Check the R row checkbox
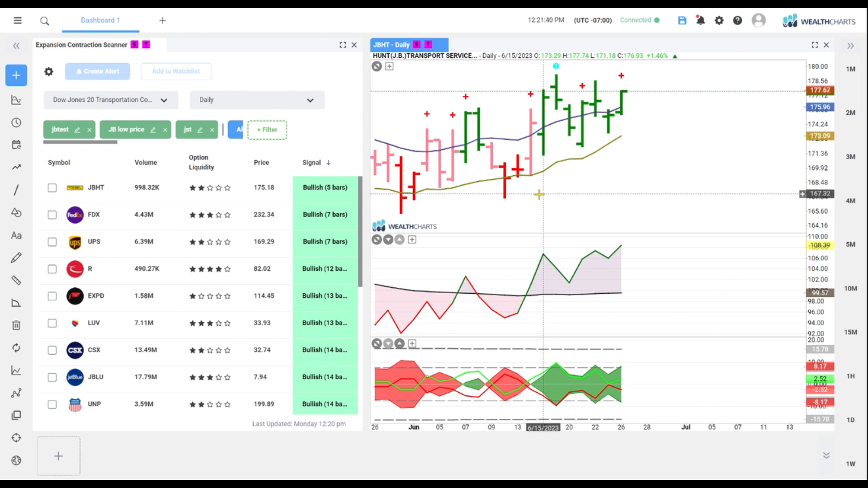Image resolution: width=868 pixels, height=488 pixels. tap(52, 269)
